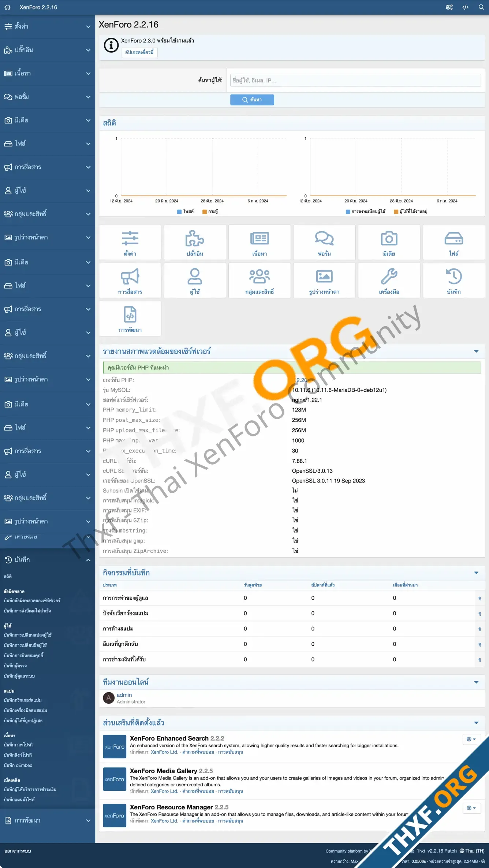View details for การล้างสแปม log row icon
This screenshot has height=868, width=489.
coord(479,629)
